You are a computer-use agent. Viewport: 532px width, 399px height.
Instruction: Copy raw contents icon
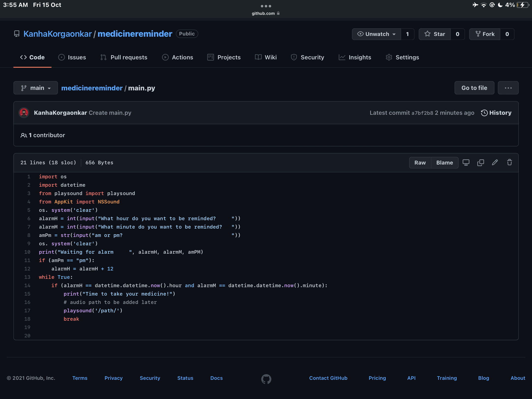[x=480, y=163]
